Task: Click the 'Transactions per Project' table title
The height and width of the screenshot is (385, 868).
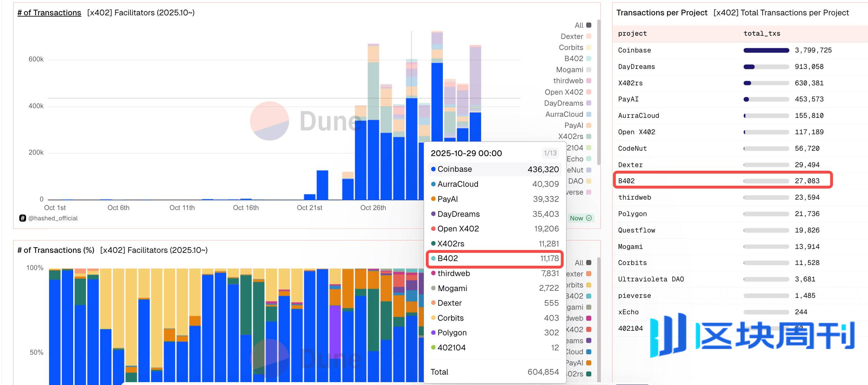Action: tap(662, 13)
